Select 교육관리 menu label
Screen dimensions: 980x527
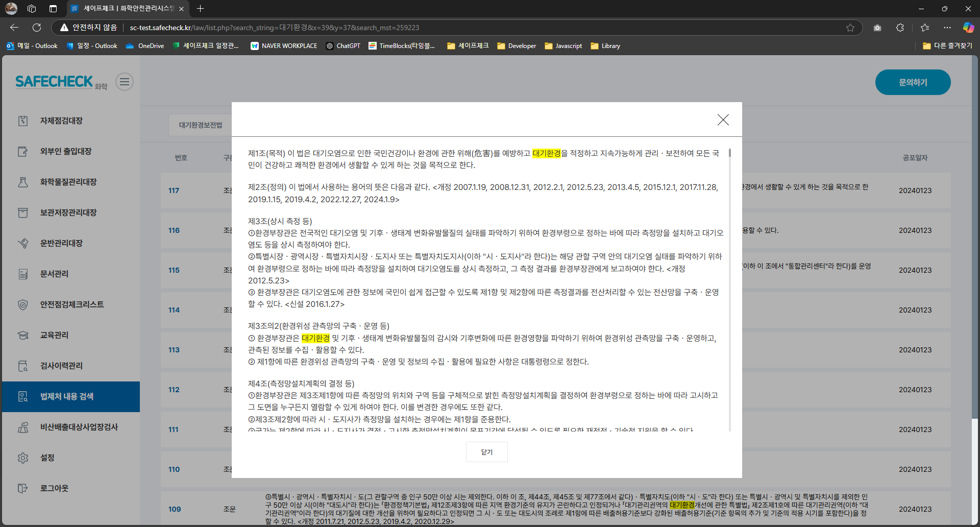[x=54, y=335]
